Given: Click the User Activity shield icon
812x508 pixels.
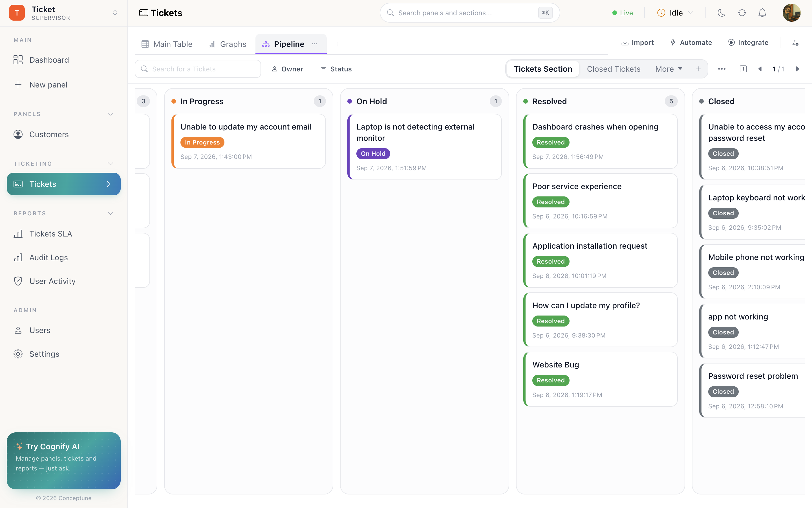Looking at the screenshot, I should click(18, 281).
